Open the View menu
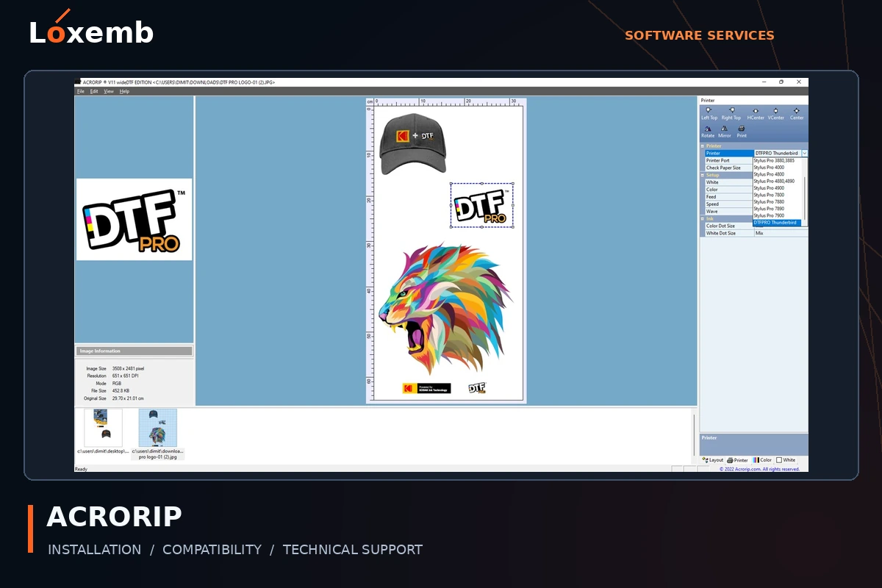The image size is (882, 588). (x=109, y=92)
